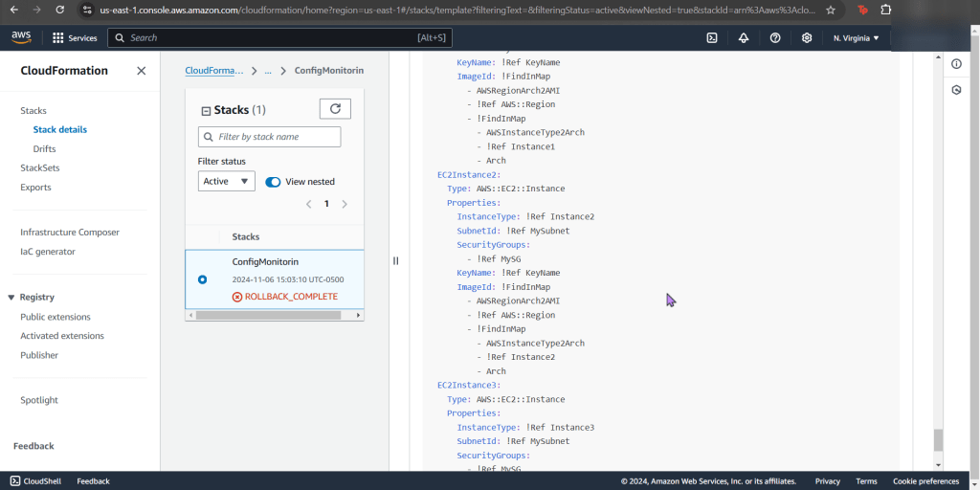The height and width of the screenshot is (490, 980).
Task: Open the Services grid menu
Action: pyautogui.click(x=75, y=38)
